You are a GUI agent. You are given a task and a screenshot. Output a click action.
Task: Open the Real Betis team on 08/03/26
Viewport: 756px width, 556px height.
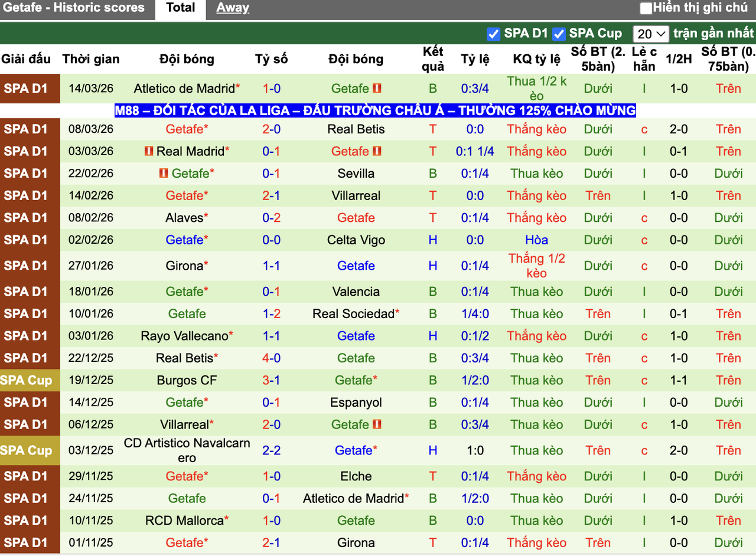(x=356, y=129)
